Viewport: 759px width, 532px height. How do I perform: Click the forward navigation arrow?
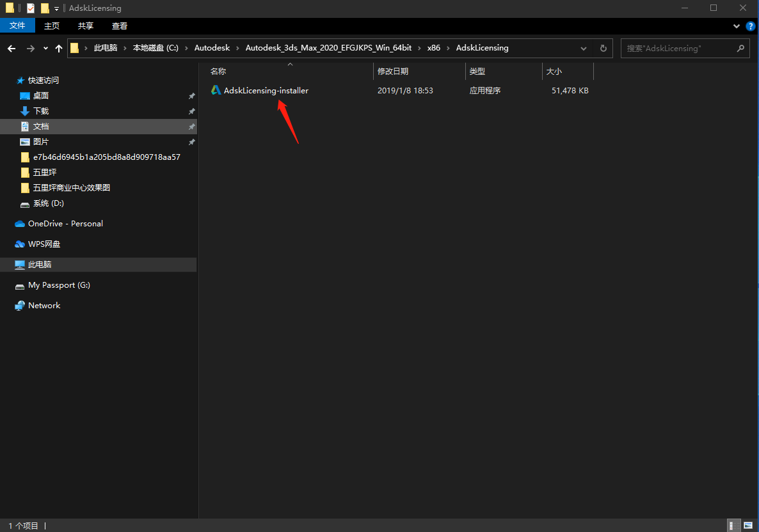[31, 49]
